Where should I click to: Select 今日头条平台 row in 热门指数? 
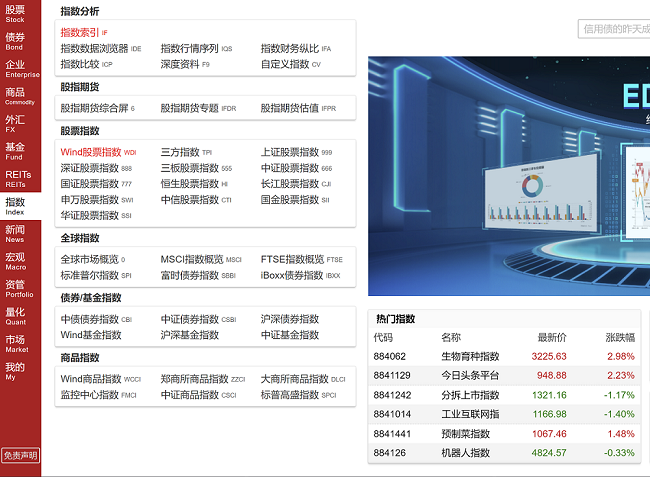[504, 375]
